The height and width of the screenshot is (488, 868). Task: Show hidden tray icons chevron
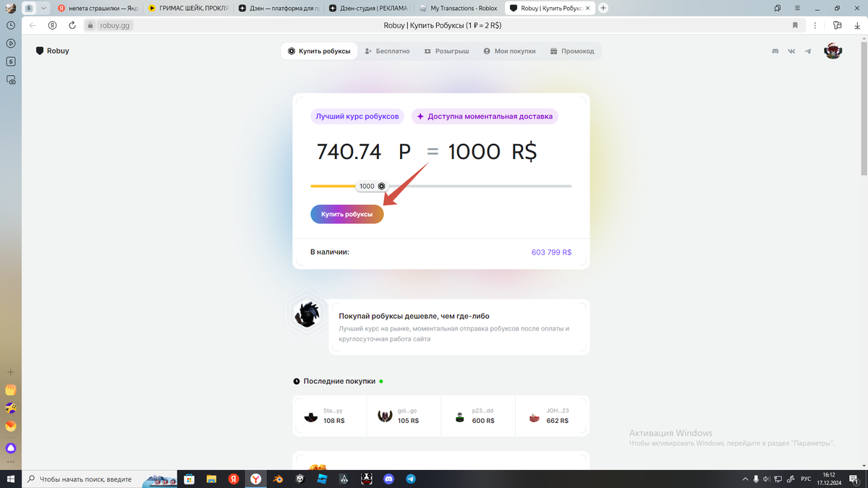coord(746,479)
